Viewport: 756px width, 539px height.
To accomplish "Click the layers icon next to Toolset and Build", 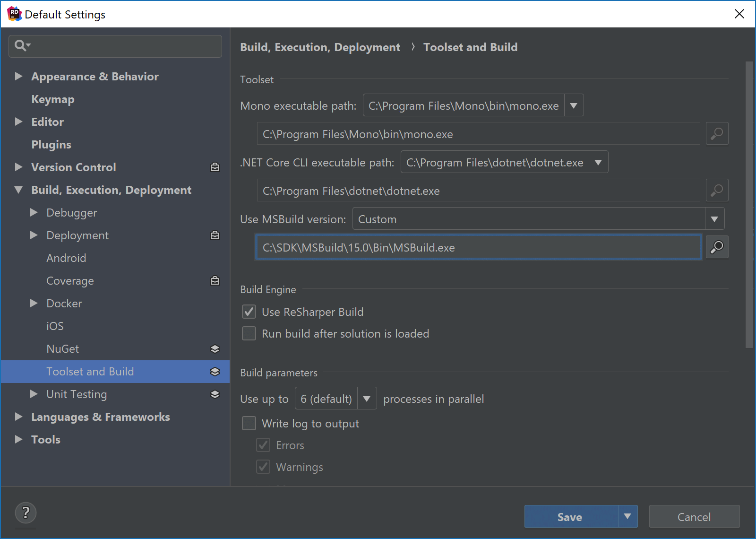I will coord(215,372).
